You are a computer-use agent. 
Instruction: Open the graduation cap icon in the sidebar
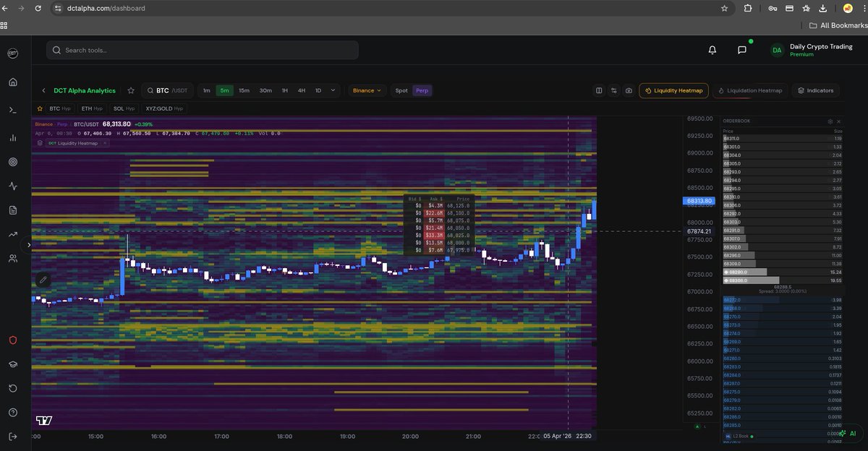coord(12,364)
